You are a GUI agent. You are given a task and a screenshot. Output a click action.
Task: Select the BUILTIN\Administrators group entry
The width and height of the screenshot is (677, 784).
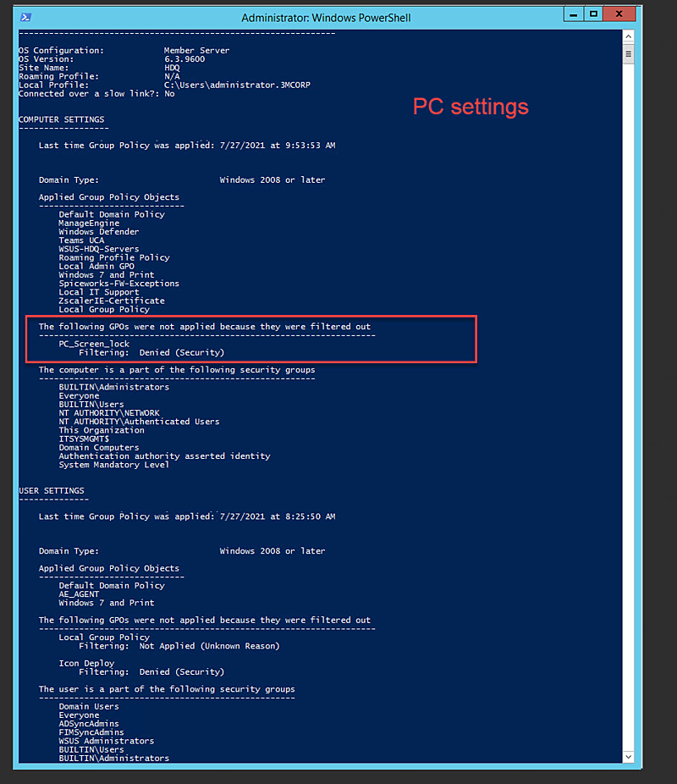(x=115, y=387)
